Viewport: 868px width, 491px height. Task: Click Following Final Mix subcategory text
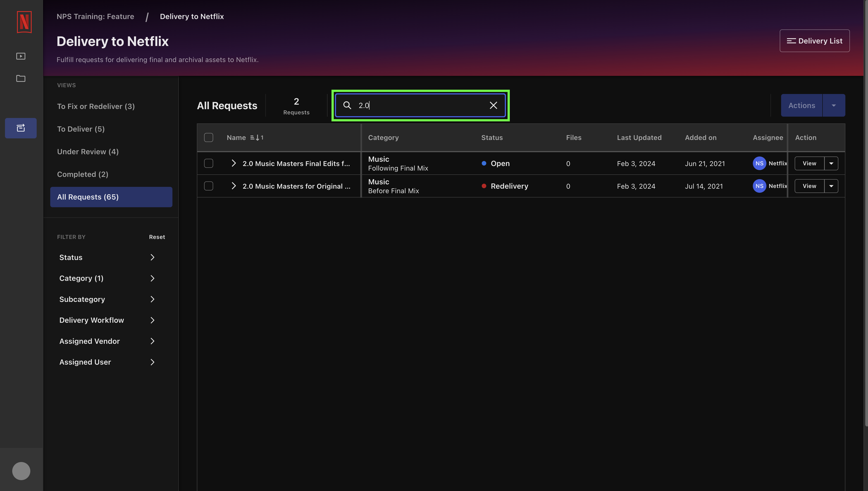point(398,168)
